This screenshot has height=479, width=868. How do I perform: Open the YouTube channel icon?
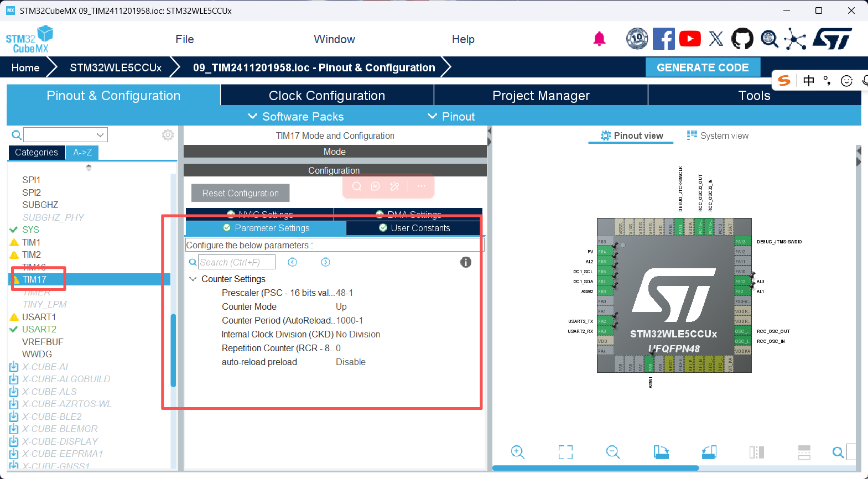click(689, 39)
